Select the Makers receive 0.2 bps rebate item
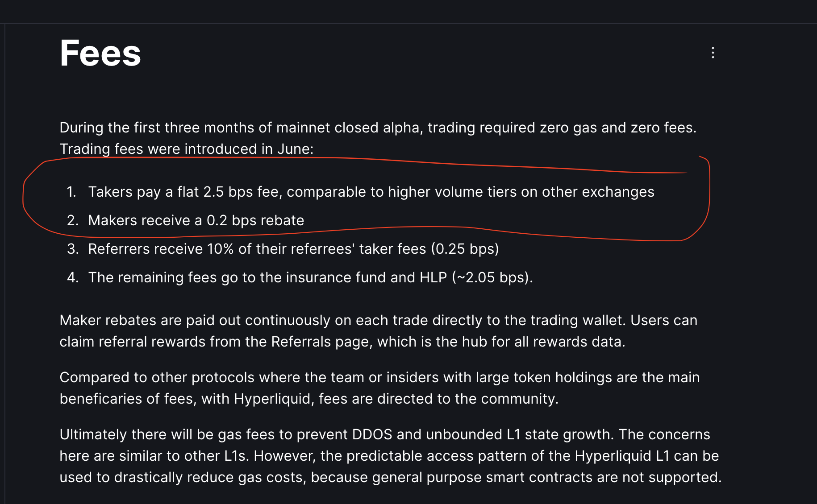The image size is (817, 504). point(196,220)
